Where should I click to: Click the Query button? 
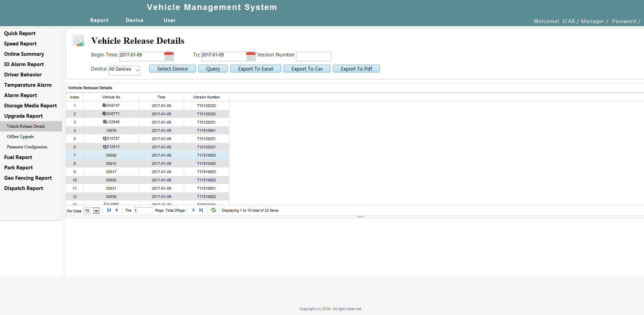click(x=213, y=69)
